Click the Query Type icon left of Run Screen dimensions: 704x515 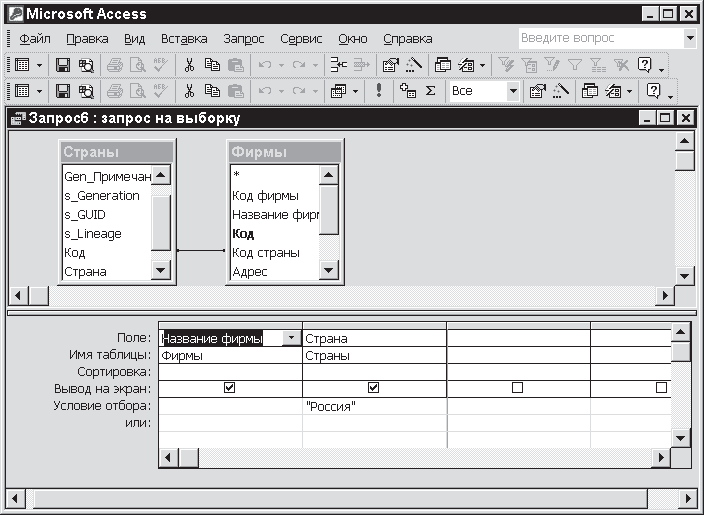339,91
